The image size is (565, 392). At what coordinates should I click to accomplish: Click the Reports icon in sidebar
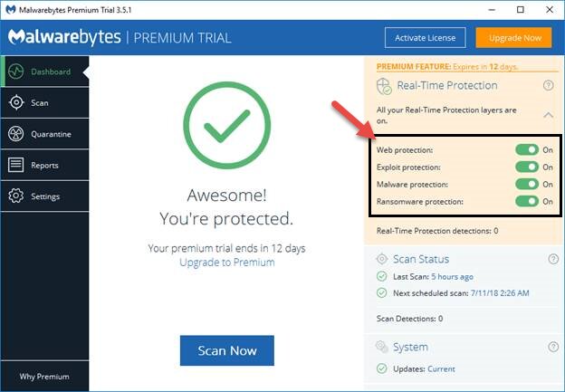pos(16,165)
